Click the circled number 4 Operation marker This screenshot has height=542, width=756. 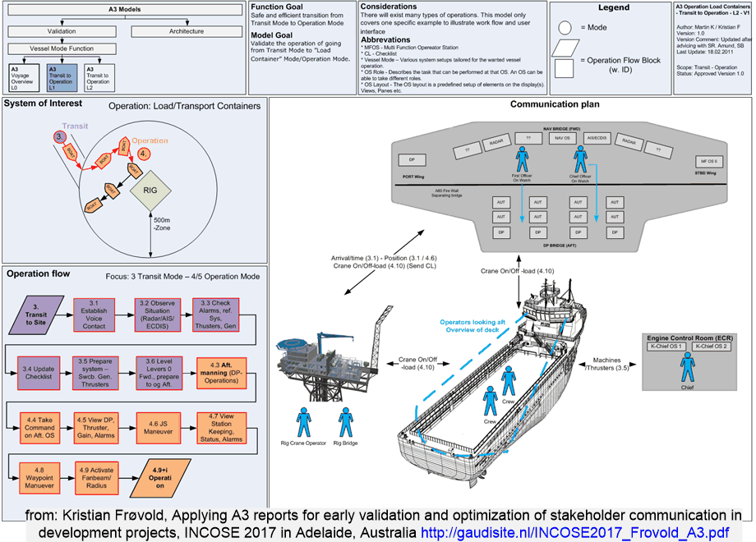click(144, 154)
